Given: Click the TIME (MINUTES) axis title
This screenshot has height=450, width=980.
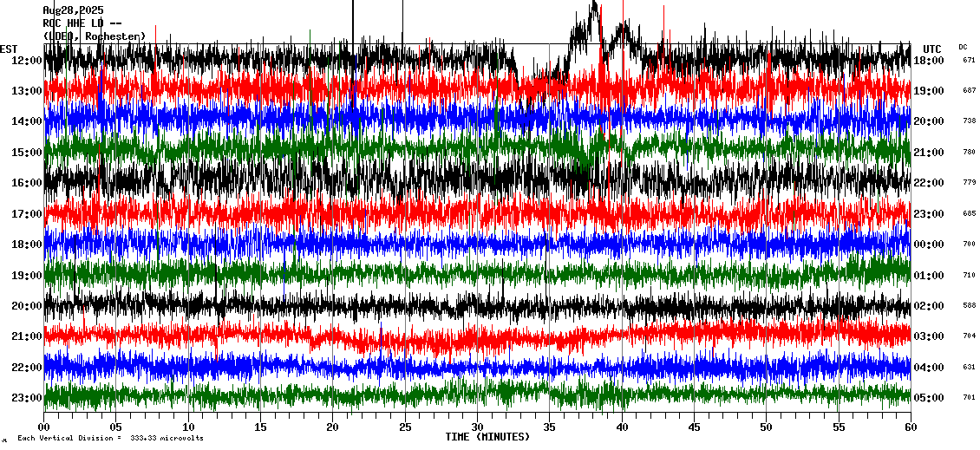Looking at the screenshot, I should tap(487, 437).
